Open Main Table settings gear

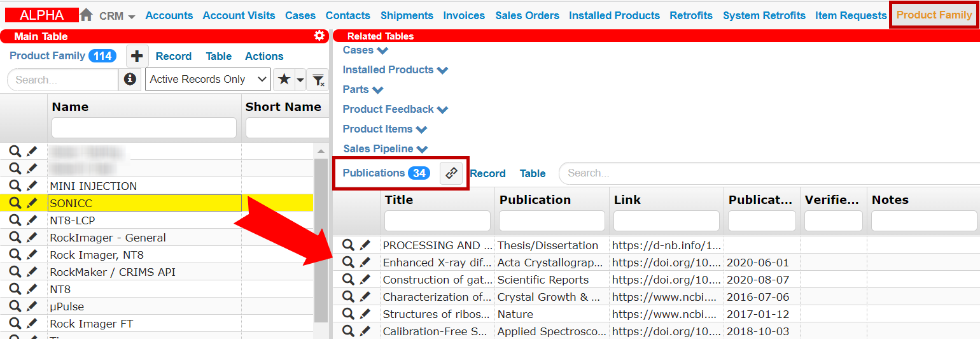point(319,36)
